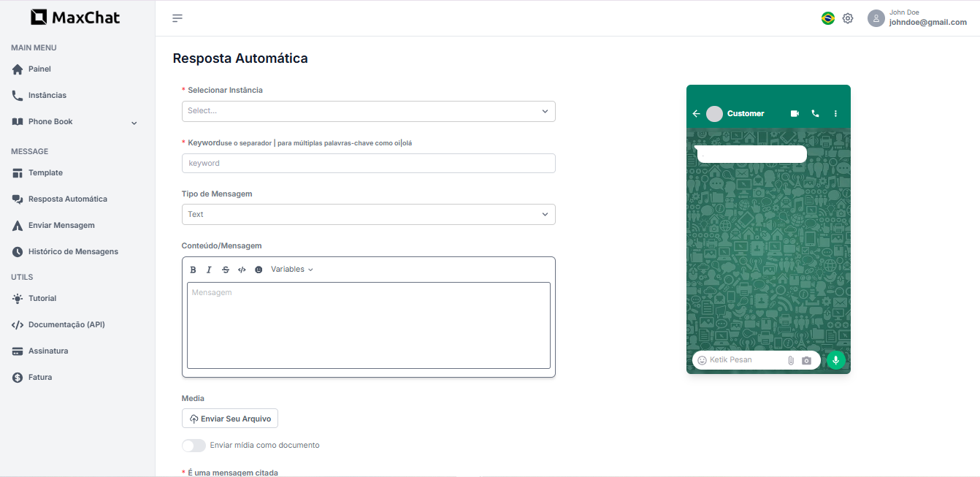Open the three-dot menu in the chat preview
The image size is (980, 477).
(835, 113)
